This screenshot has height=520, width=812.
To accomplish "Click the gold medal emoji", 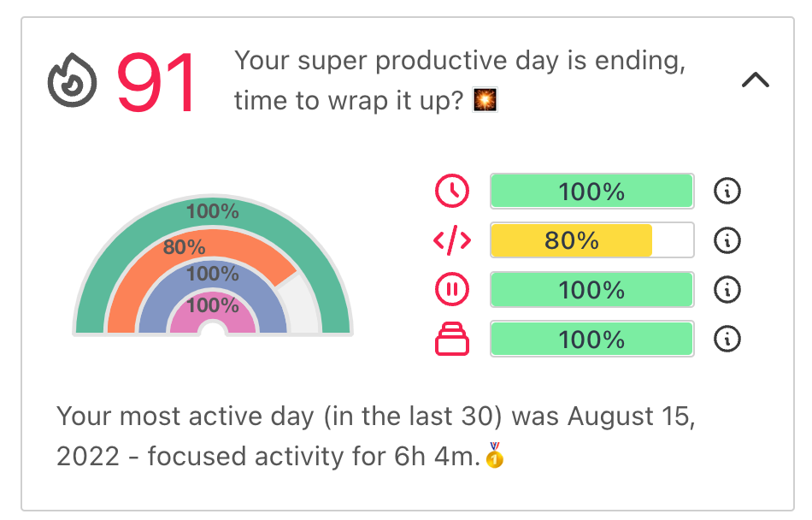I will [495, 455].
